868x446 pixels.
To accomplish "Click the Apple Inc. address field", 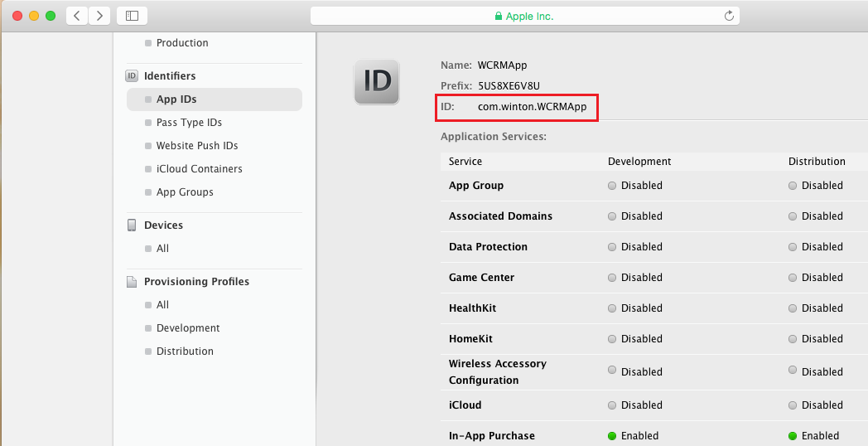I will tap(524, 16).
